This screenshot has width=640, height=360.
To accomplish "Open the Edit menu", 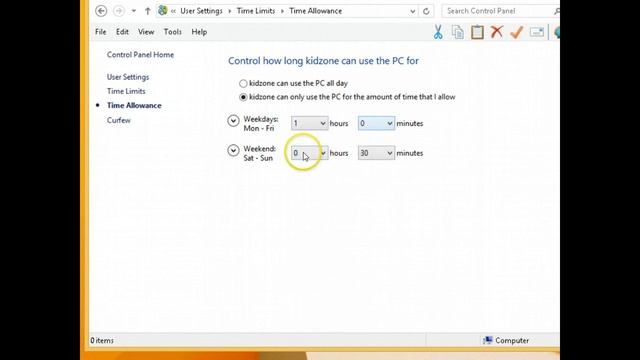I will (122, 32).
